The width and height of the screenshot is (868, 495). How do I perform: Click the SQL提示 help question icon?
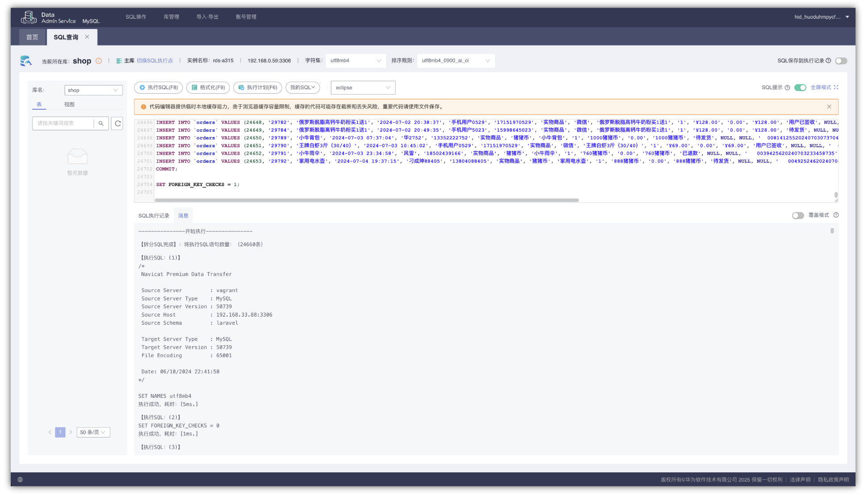click(x=787, y=88)
